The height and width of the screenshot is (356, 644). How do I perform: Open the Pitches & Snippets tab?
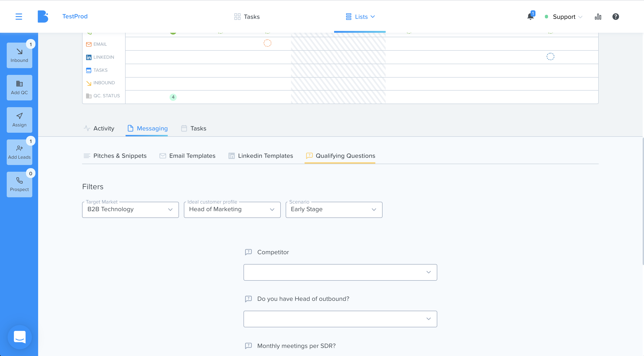(x=115, y=156)
